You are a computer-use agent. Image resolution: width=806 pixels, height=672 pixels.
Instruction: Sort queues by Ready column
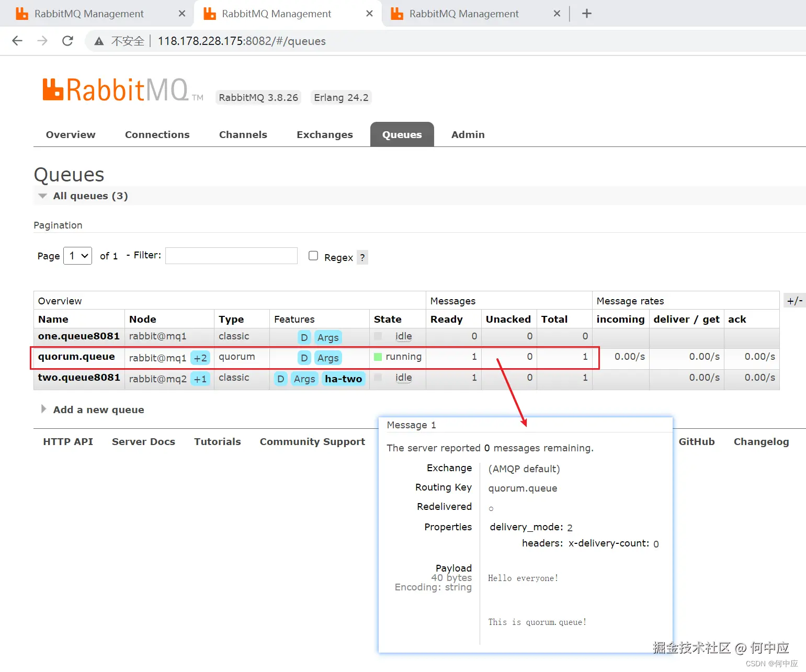coord(446,320)
